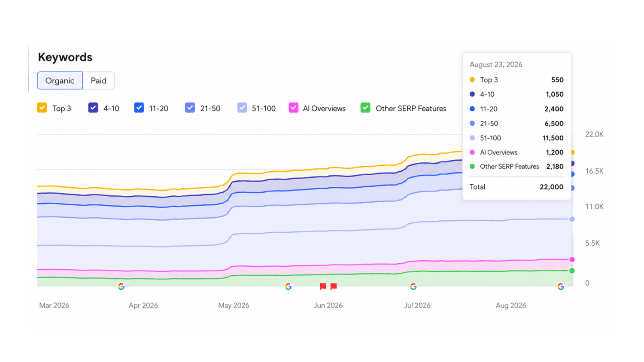644x362 pixels.
Task: Select the green Other SERP Features end point
Action: tap(572, 271)
